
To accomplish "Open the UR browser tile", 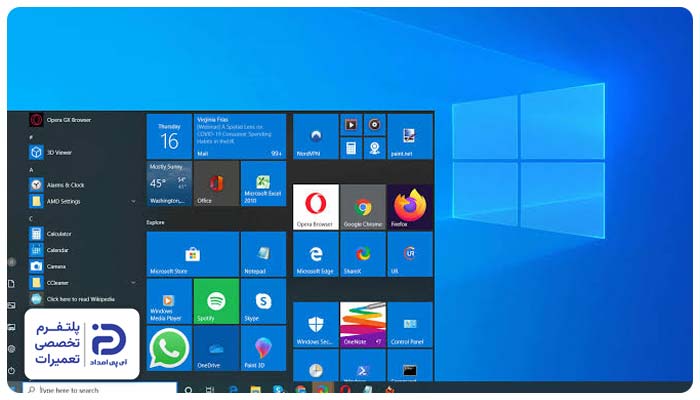I will 410,254.
